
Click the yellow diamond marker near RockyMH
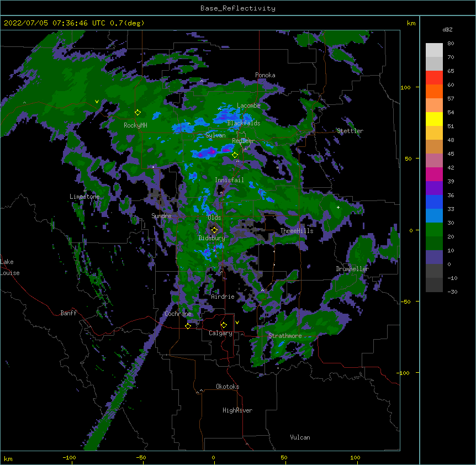pyautogui.click(x=137, y=113)
